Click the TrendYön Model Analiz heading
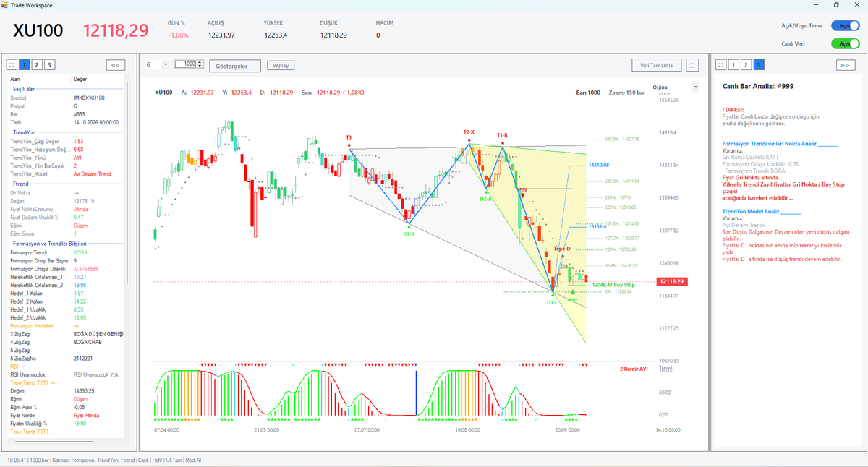Screen dimensions: 868x467 pyautogui.click(x=752, y=212)
